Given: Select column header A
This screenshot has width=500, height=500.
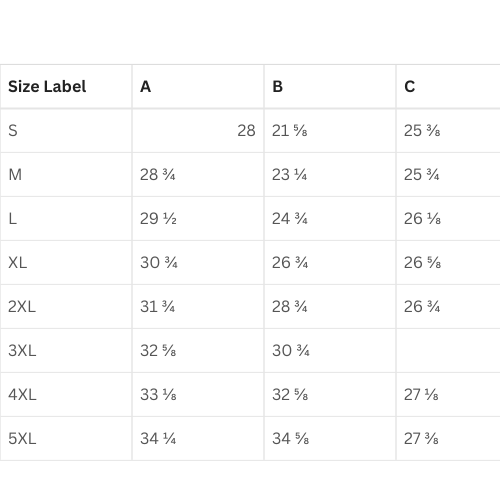Looking at the screenshot, I should pos(145,87).
